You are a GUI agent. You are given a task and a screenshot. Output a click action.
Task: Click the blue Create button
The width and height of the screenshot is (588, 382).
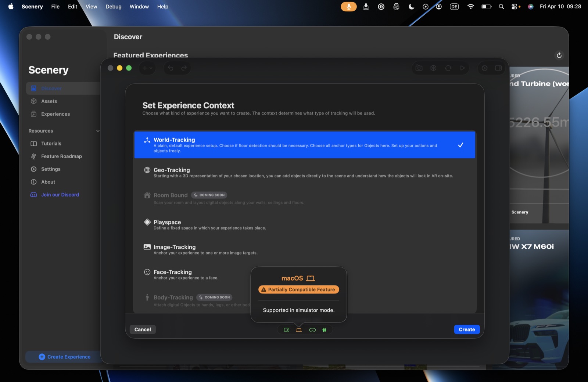point(467,329)
